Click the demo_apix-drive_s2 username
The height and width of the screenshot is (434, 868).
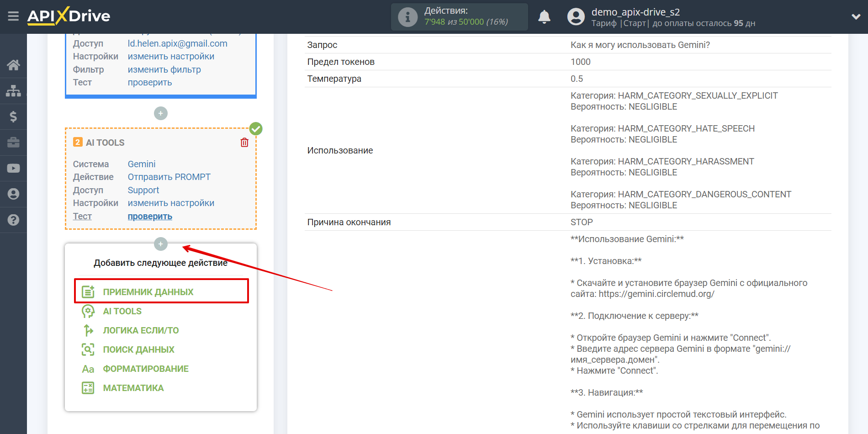[635, 12]
